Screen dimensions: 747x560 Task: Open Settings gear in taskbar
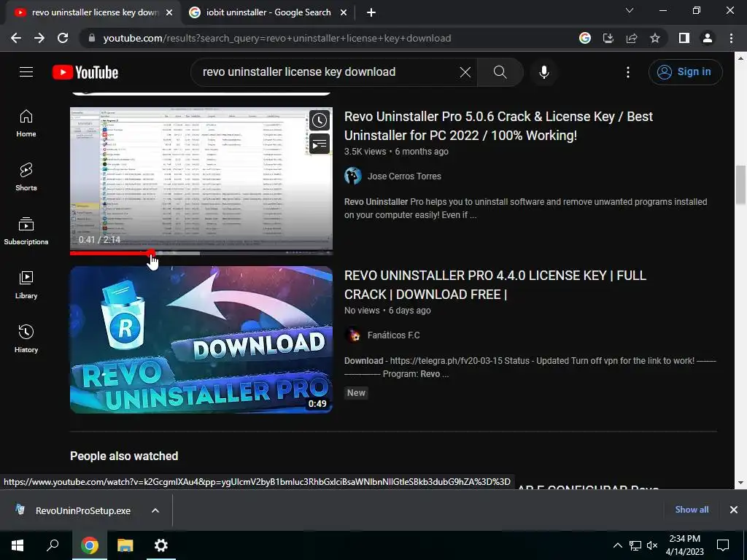(161, 545)
